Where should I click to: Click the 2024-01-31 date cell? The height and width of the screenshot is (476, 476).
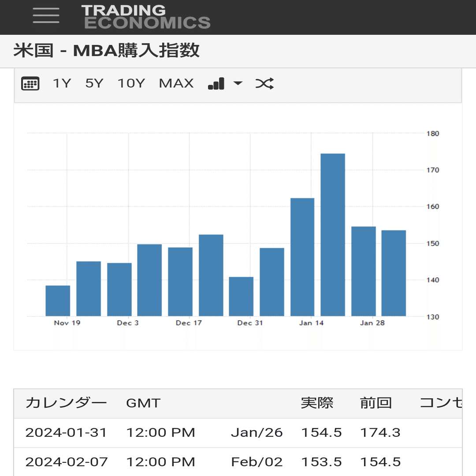pos(66,433)
